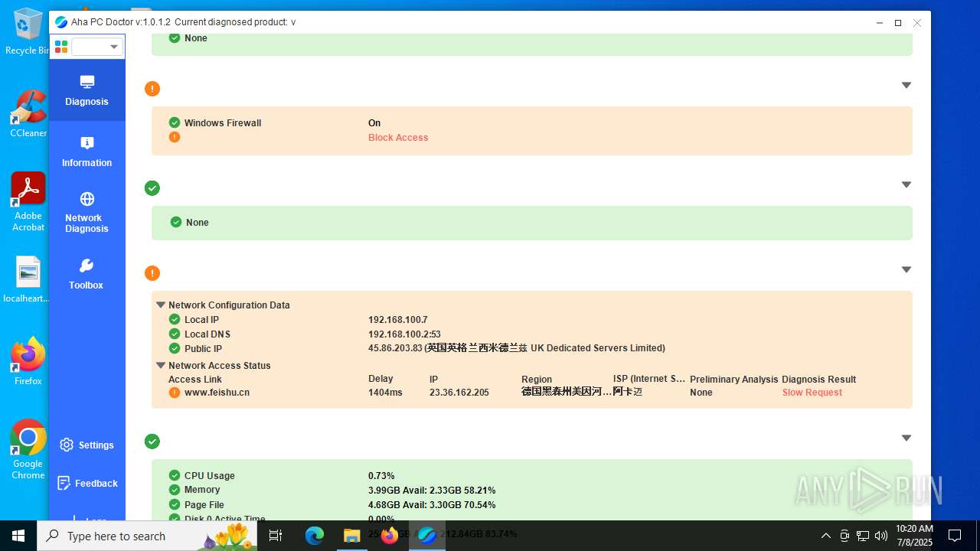Collapse the firewall warning section arrow

click(x=906, y=85)
